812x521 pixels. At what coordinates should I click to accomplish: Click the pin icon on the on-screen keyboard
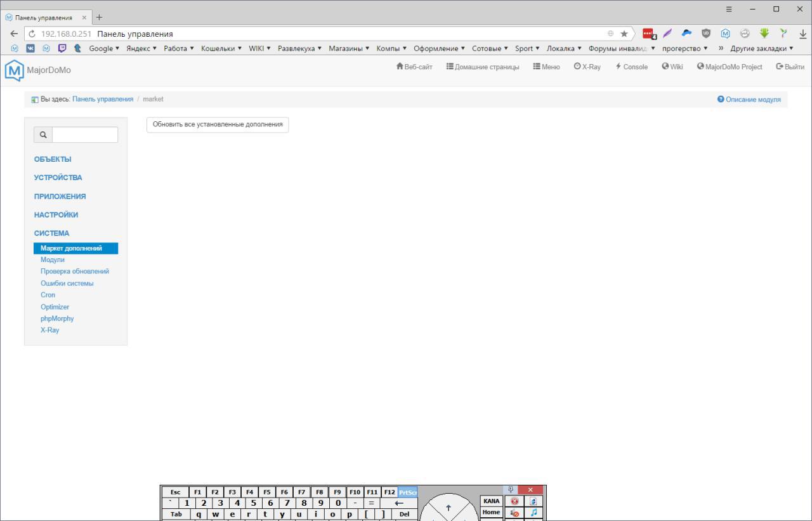pos(511,490)
